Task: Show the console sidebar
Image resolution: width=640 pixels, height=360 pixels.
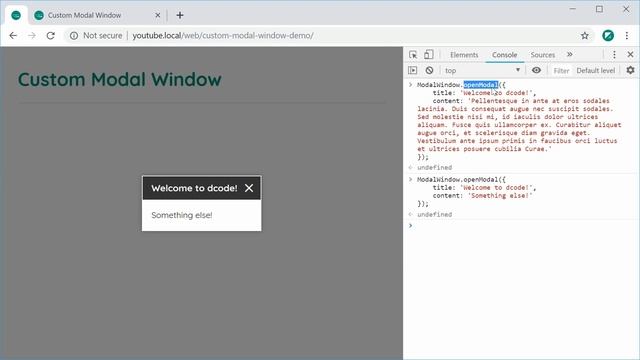Action: coord(413,70)
